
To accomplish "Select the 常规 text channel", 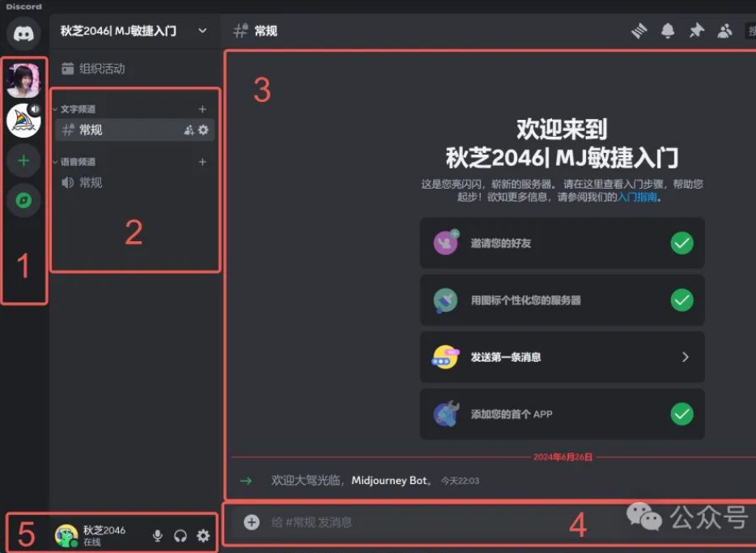I will coord(134,130).
